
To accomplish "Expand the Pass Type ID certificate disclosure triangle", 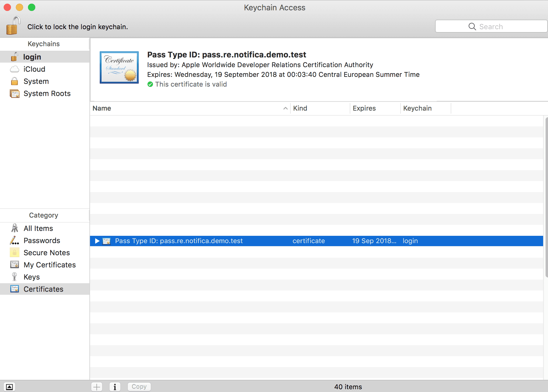I will tap(97, 241).
